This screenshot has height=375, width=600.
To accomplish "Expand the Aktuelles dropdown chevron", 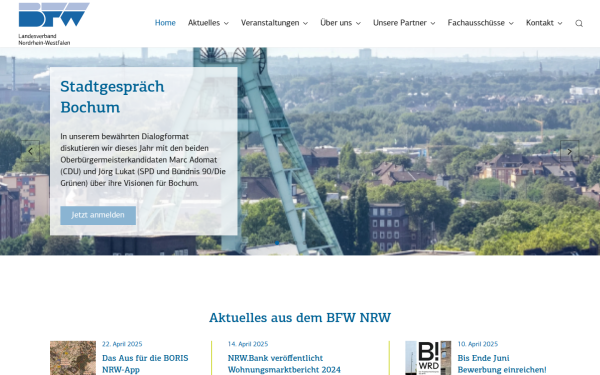I will [x=226, y=23].
